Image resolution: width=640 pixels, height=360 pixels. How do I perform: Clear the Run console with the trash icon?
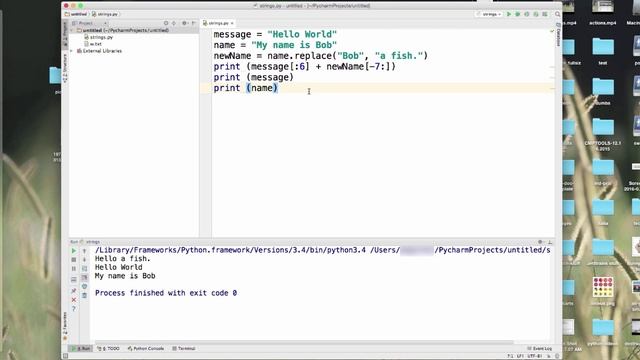tap(84, 296)
